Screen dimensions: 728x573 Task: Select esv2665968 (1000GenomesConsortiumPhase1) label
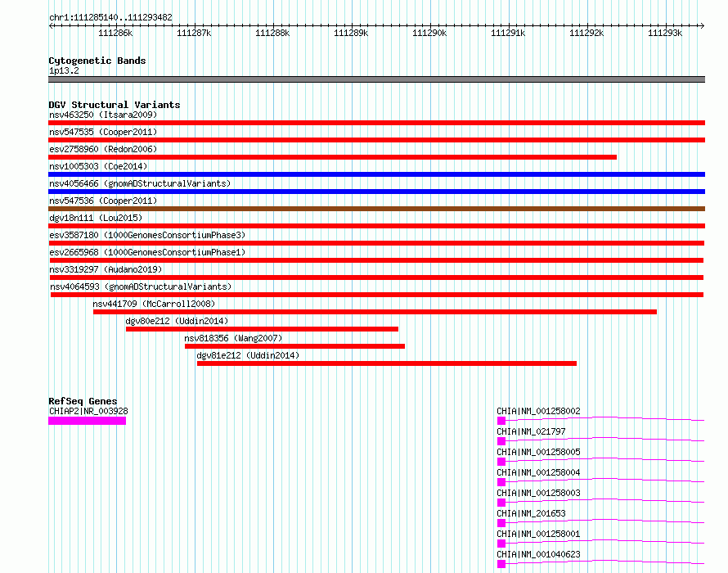(147, 252)
